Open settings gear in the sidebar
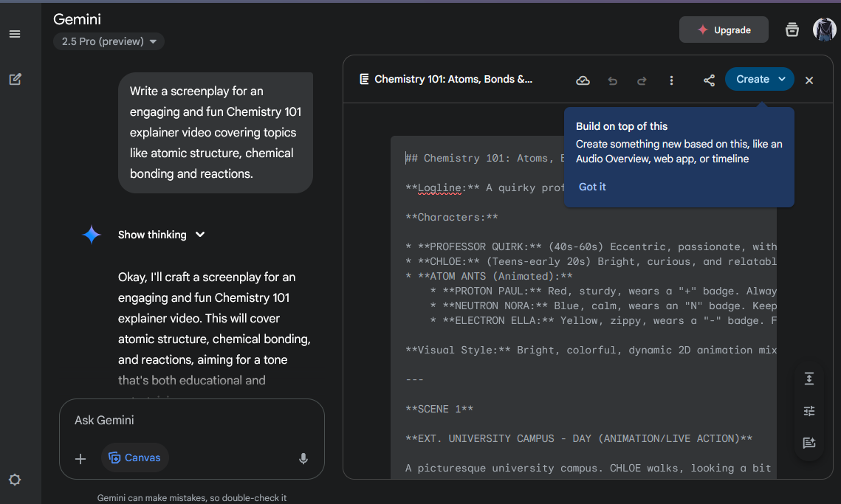Image resolution: width=841 pixels, height=504 pixels. point(15,480)
